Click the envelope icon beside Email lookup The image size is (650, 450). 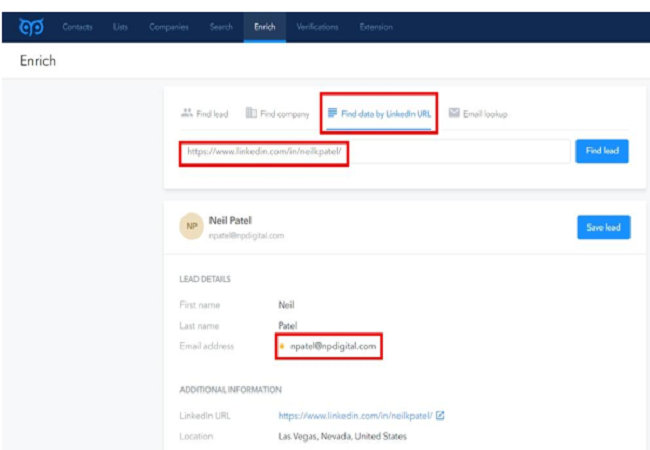454,112
